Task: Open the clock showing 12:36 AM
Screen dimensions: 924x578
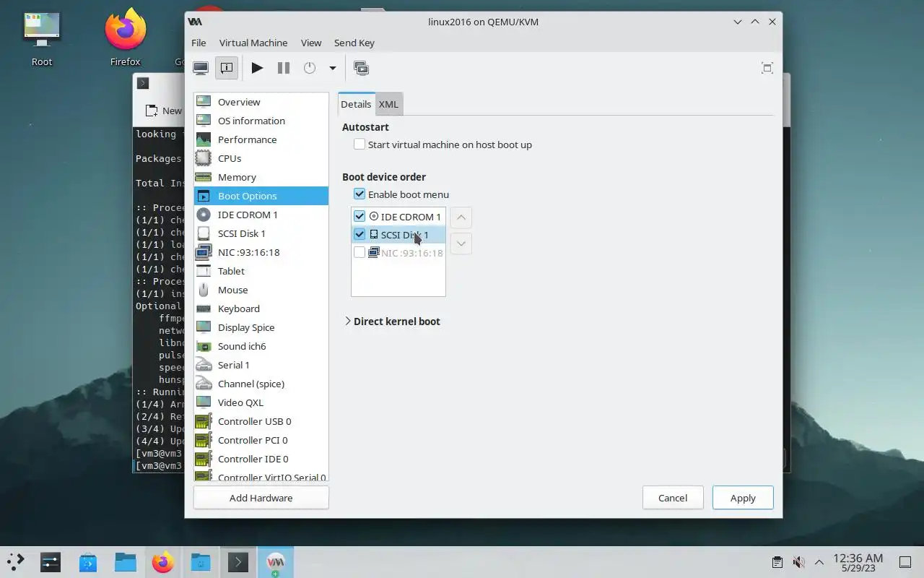Action: click(858, 562)
